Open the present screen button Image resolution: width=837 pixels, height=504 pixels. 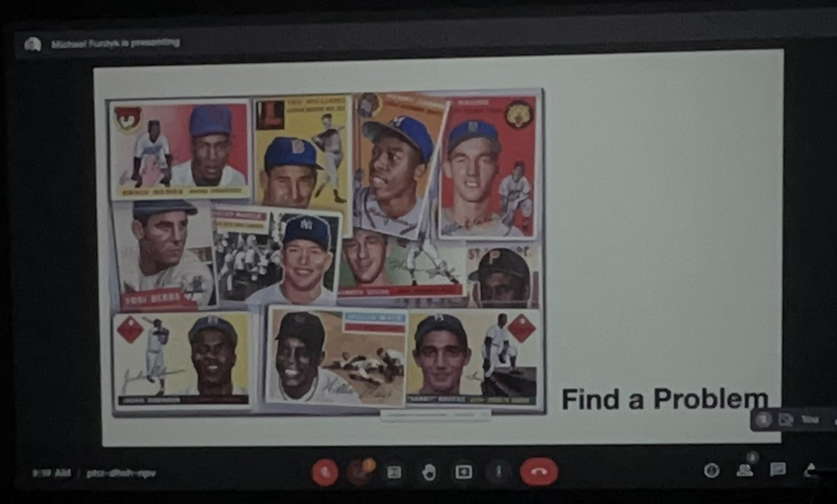463,472
